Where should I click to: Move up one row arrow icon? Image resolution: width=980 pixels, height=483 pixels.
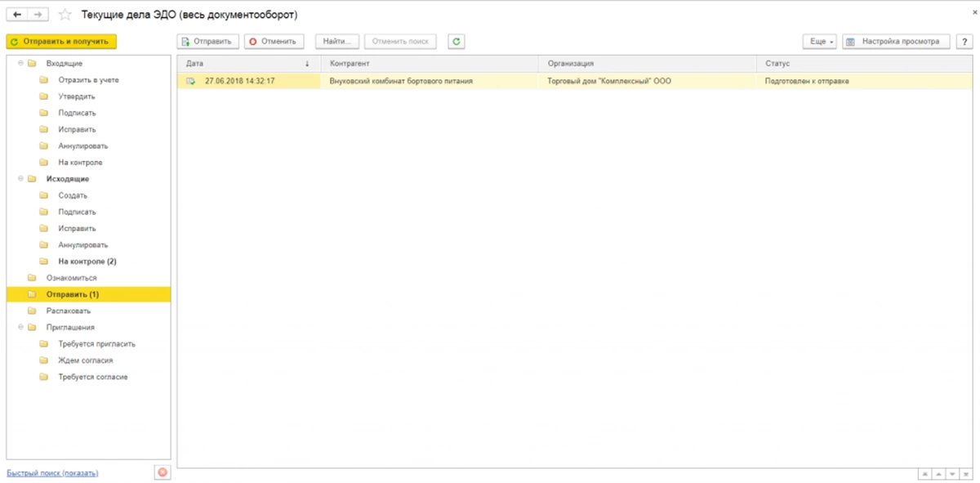click(x=938, y=474)
